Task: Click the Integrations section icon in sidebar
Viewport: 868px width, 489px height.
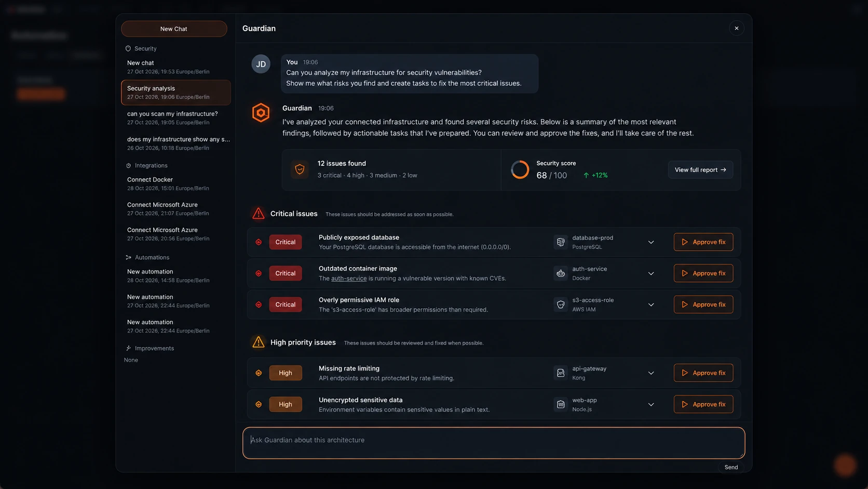Action: pyautogui.click(x=128, y=165)
